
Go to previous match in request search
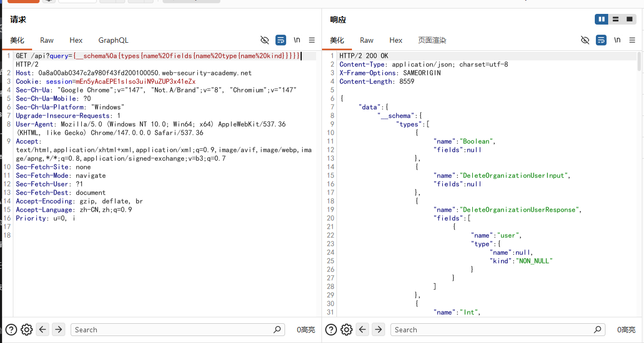tap(43, 330)
